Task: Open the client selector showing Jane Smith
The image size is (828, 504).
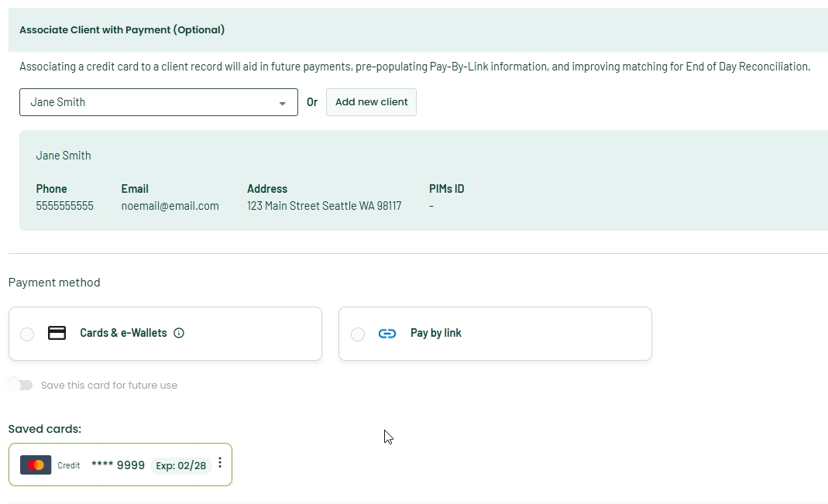Action: [x=159, y=102]
